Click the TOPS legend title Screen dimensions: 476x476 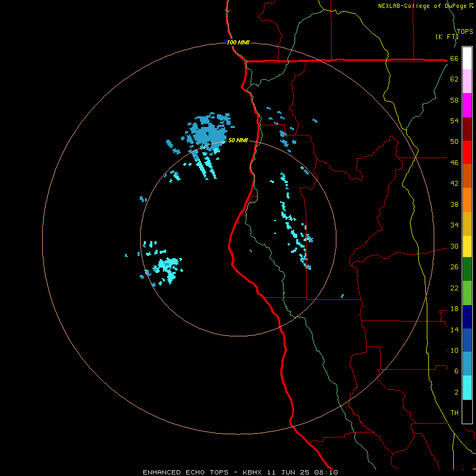coord(465,31)
